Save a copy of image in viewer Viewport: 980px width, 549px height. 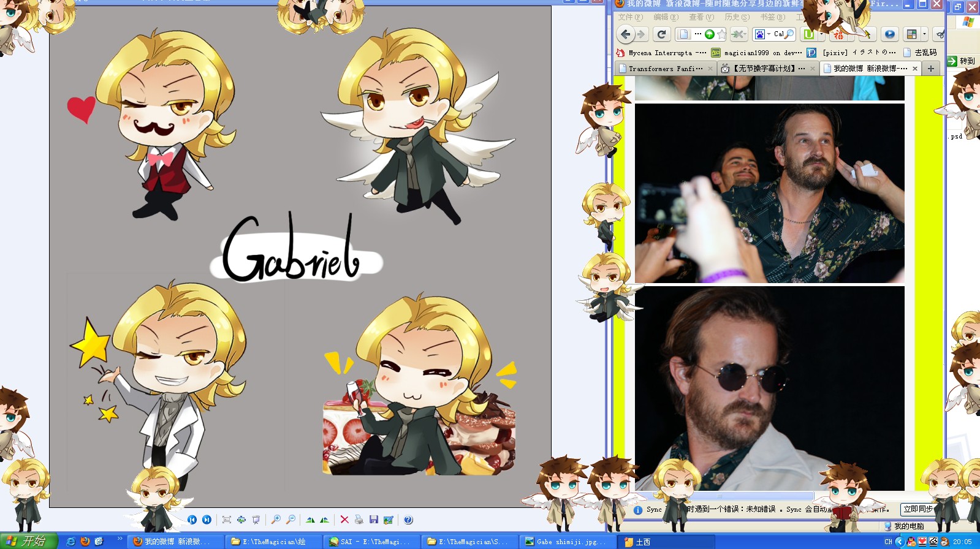(x=374, y=520)
